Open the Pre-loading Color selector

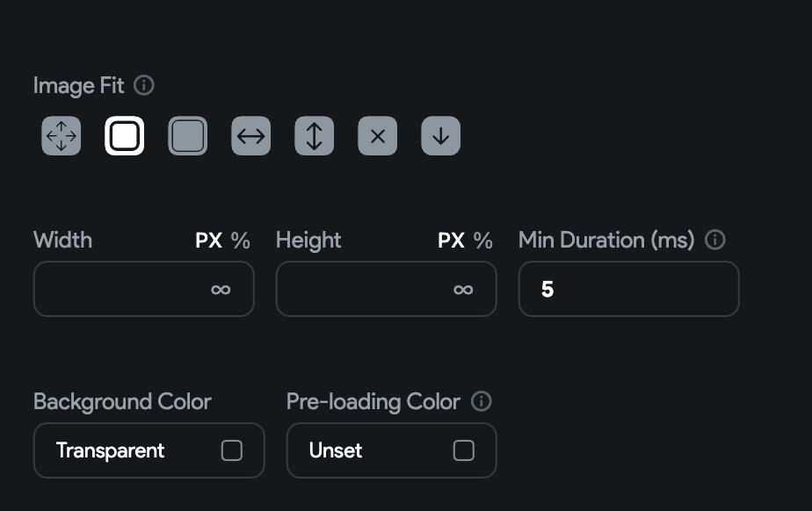coord(391,450)
